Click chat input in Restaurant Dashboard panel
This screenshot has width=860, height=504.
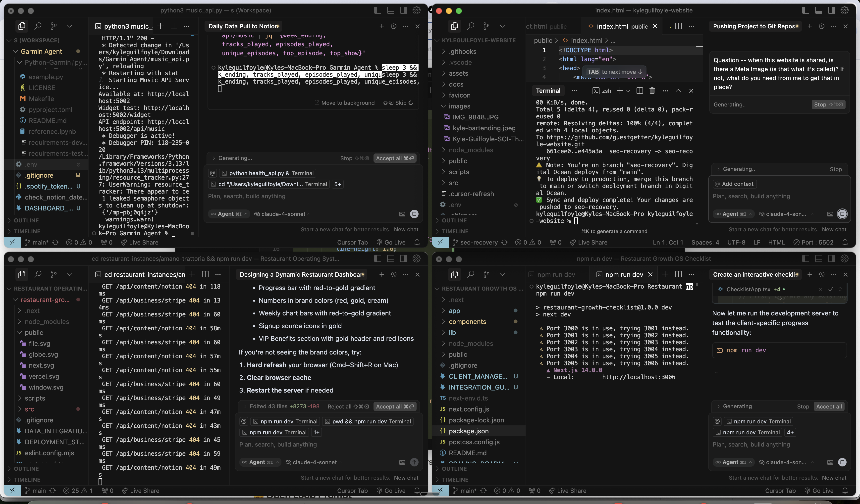[329, 444]
